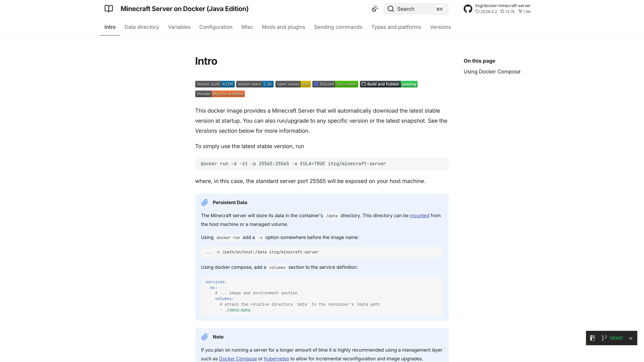The width and height of the screenshot is (644, 362).
Task: Toggle the light/dark theme switch
Action: pos(375,9)
